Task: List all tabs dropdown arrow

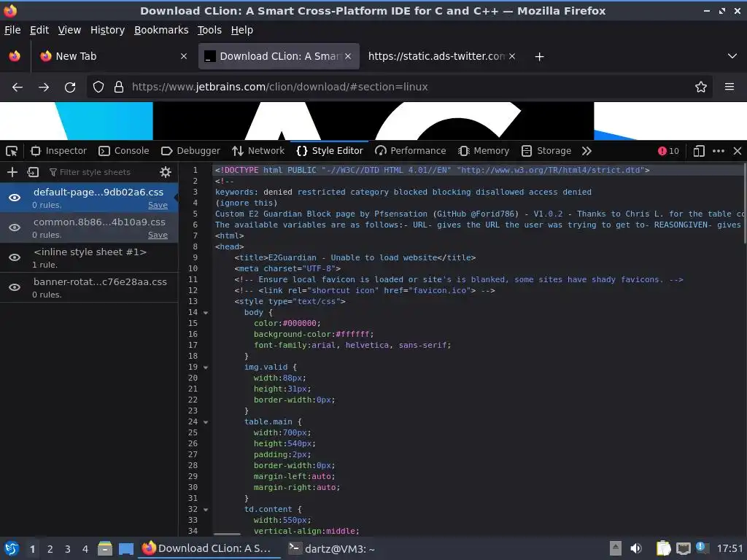Action: pyautogui.click(x=732, y=57)
